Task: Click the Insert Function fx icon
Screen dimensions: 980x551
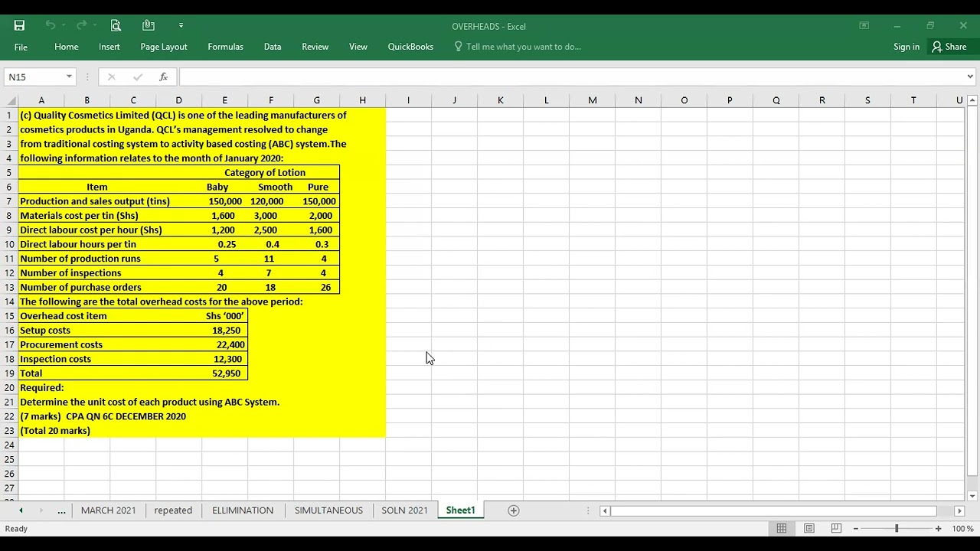Action: [x=163, y=77]
